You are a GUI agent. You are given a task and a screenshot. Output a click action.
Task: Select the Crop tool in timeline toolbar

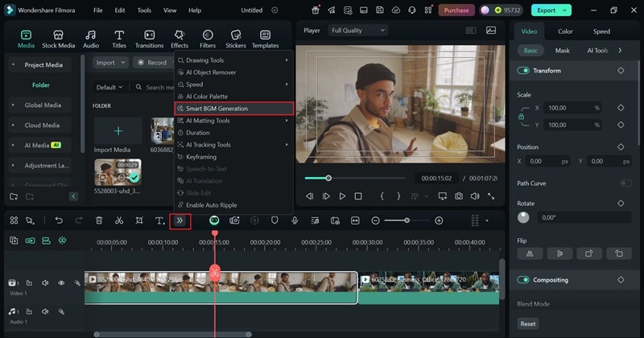tap(139, 221)
